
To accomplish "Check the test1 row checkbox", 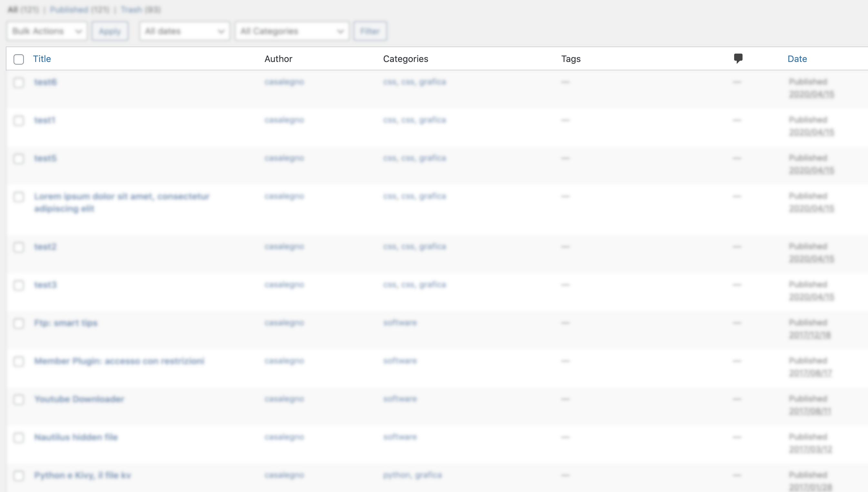I will tap(19, 121).
